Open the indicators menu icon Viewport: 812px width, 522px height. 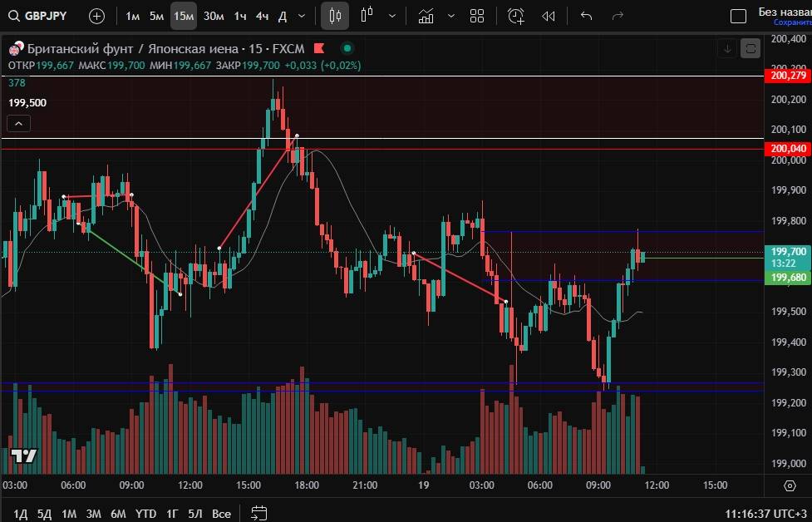pos(426,16)
